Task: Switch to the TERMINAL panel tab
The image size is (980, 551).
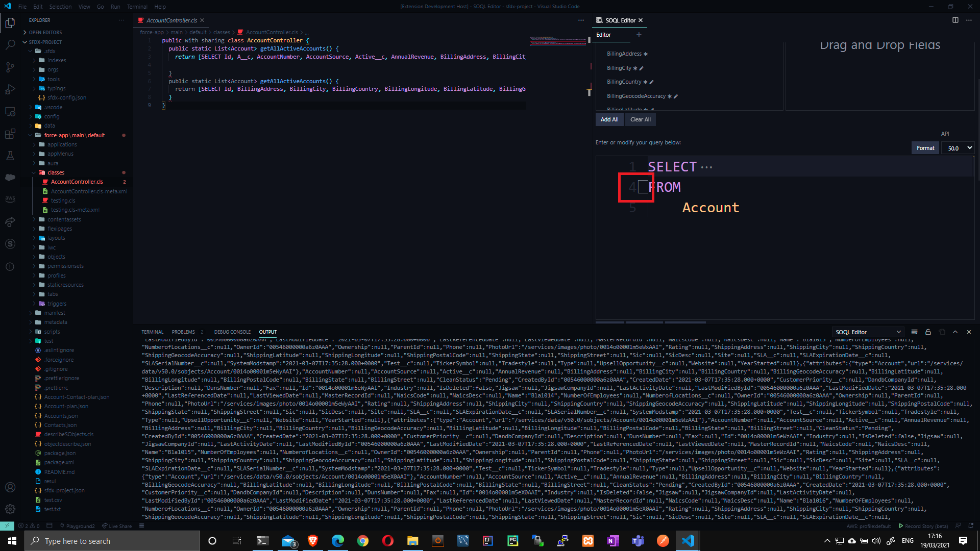Action: [x=152, y=332]
